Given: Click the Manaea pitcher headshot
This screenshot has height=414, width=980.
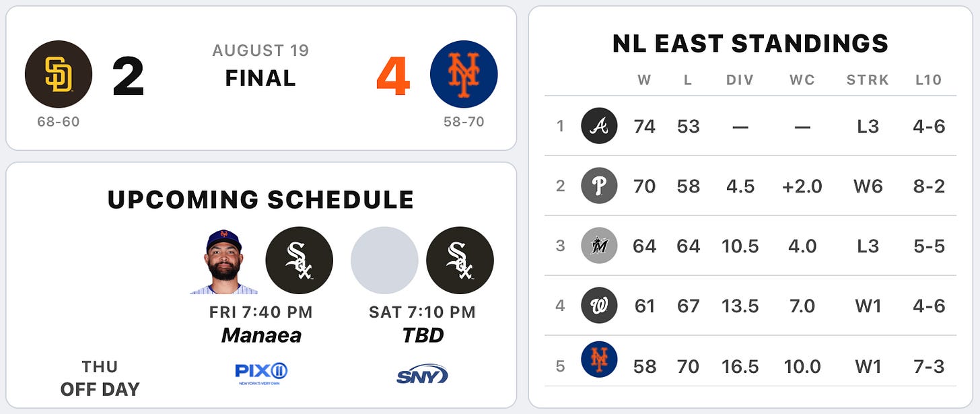Looking at the screenshot, I should pyautogui.click(x=224, y=261).
